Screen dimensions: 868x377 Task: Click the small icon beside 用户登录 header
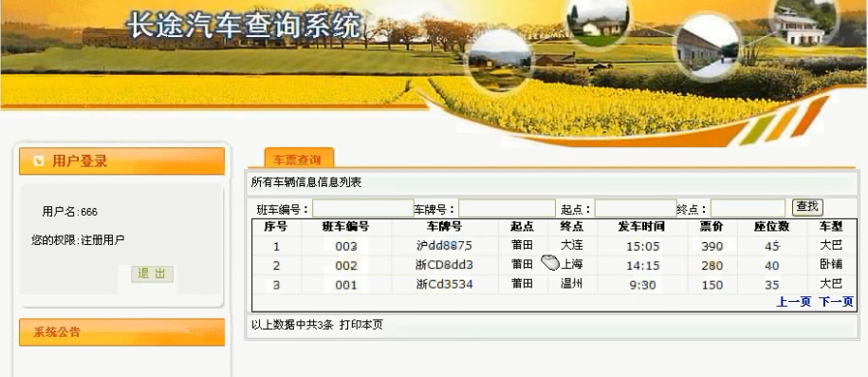point(38,161)
